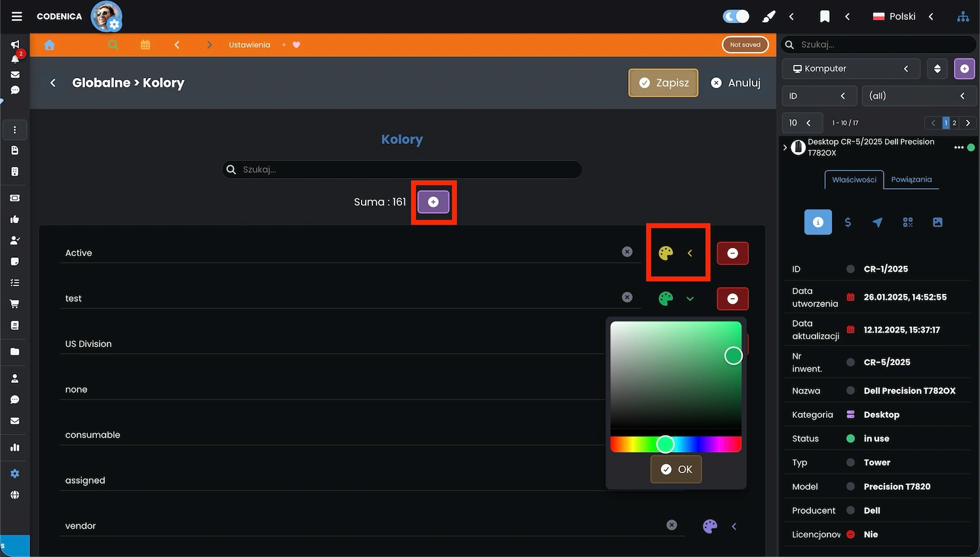Open the notifications bell in sidebar
980x557 pixels.
14,59
